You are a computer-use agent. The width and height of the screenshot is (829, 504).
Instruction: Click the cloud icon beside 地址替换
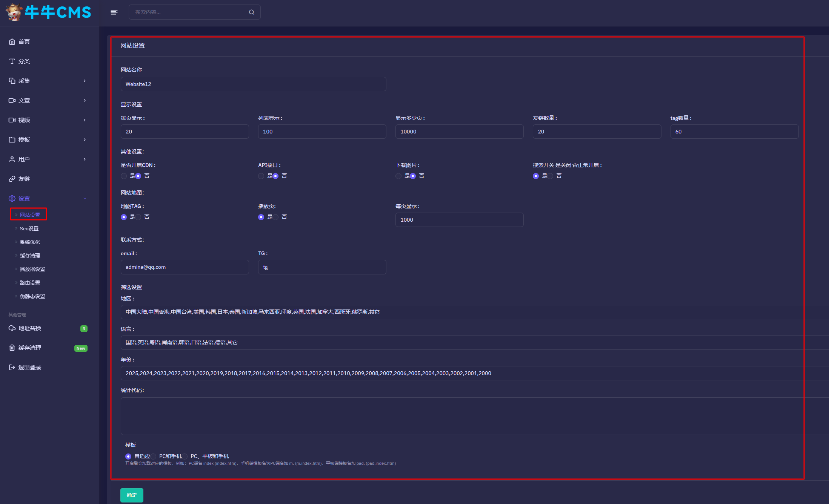tap(12, 328)
